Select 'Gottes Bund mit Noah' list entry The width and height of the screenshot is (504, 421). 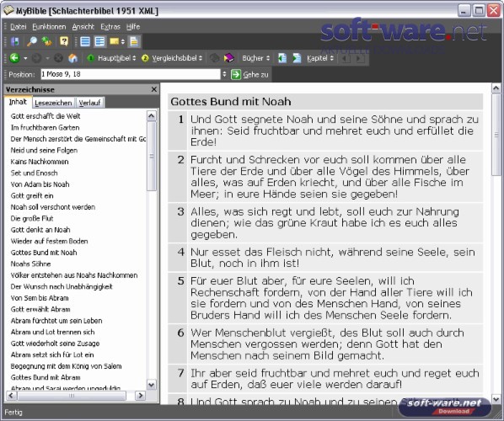coord(44,253)
